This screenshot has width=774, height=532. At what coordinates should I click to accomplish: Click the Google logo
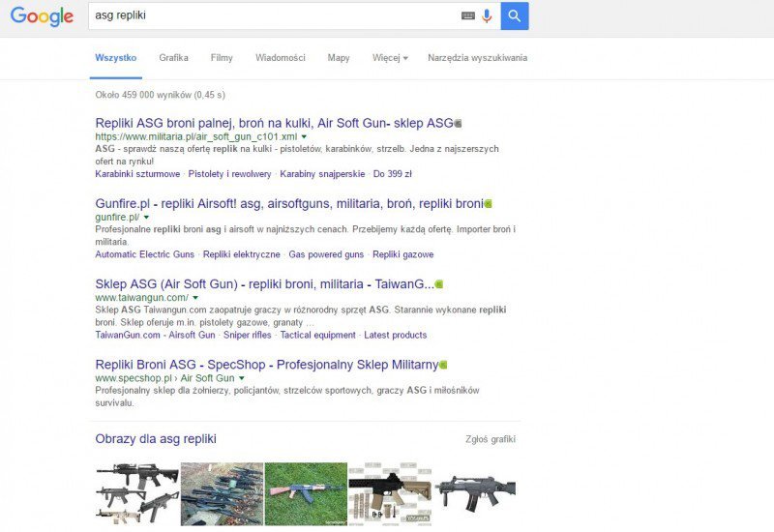click(42, 16)
